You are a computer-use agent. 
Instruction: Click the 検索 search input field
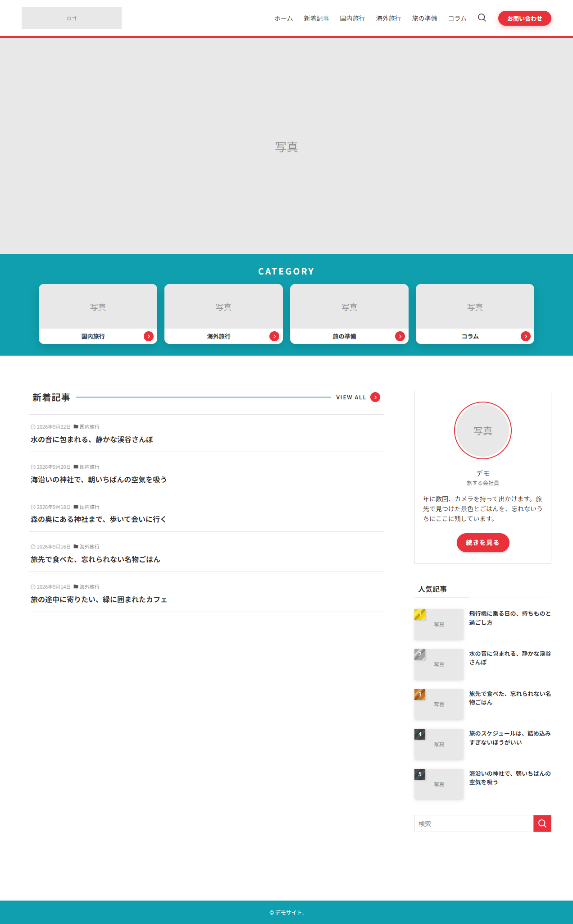(x=474, y=823)
